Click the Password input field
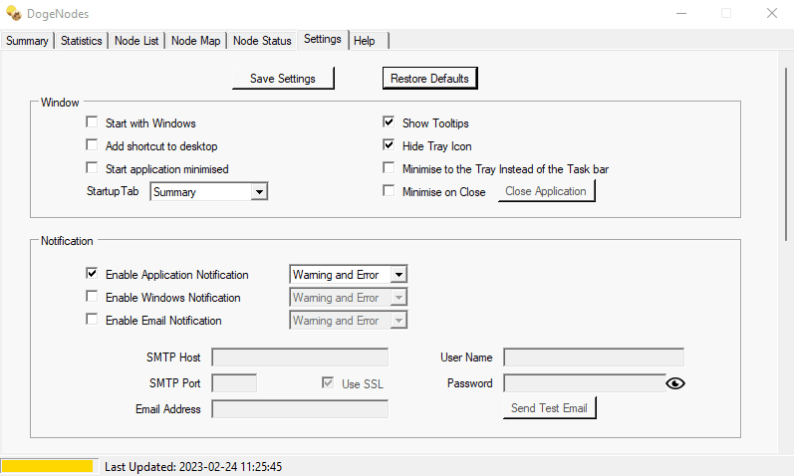 coord(584,383)
